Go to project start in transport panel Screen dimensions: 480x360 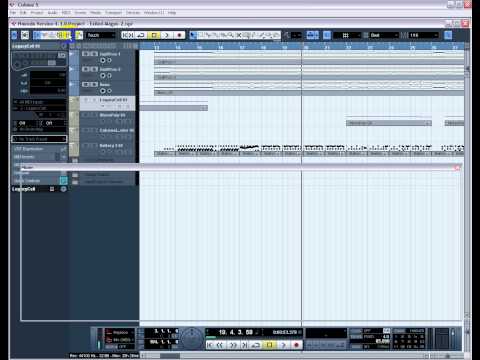click(x=210, y=345)
